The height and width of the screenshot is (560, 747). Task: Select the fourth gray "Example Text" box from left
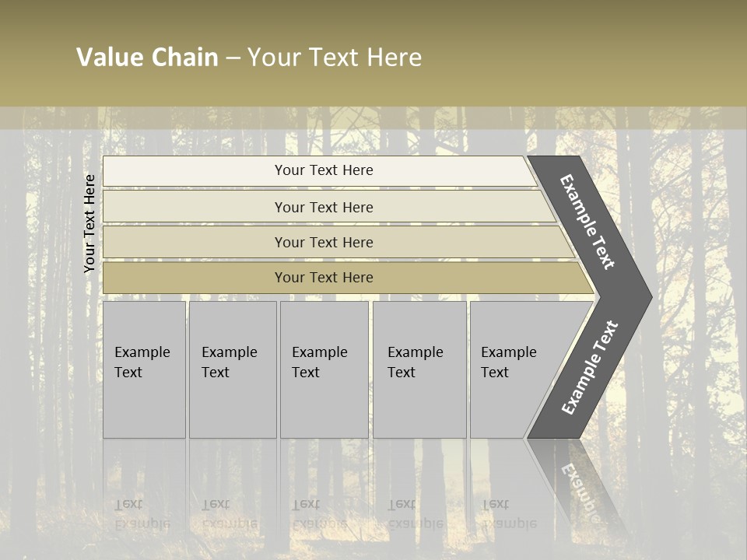419,369
